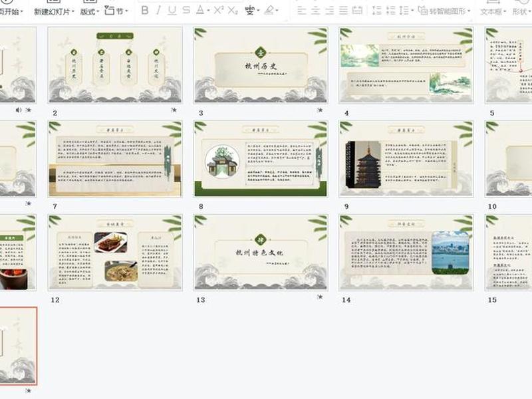Image resolution: width=532 pixels, height=399 pixels.
Task: Apply distributed alignment
Action: (x=357, y=11)
